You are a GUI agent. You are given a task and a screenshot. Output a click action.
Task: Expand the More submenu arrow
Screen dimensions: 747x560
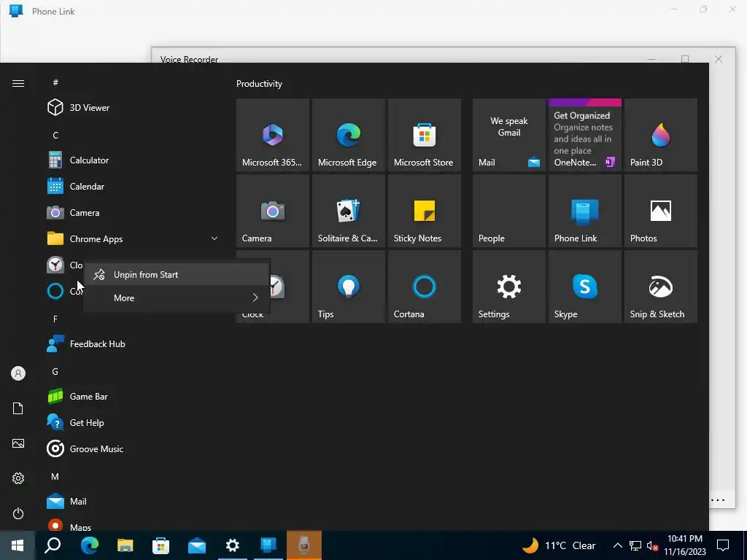(x=255, y=297)
